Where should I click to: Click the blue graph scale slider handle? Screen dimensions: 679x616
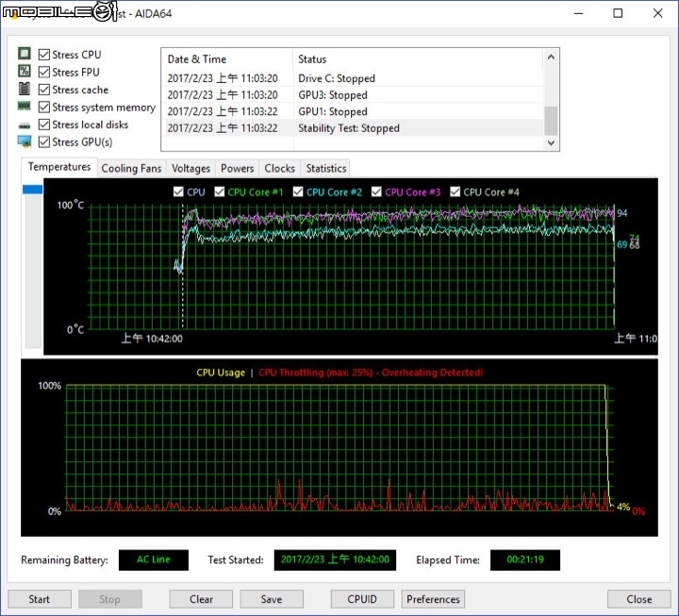[32, 190]
